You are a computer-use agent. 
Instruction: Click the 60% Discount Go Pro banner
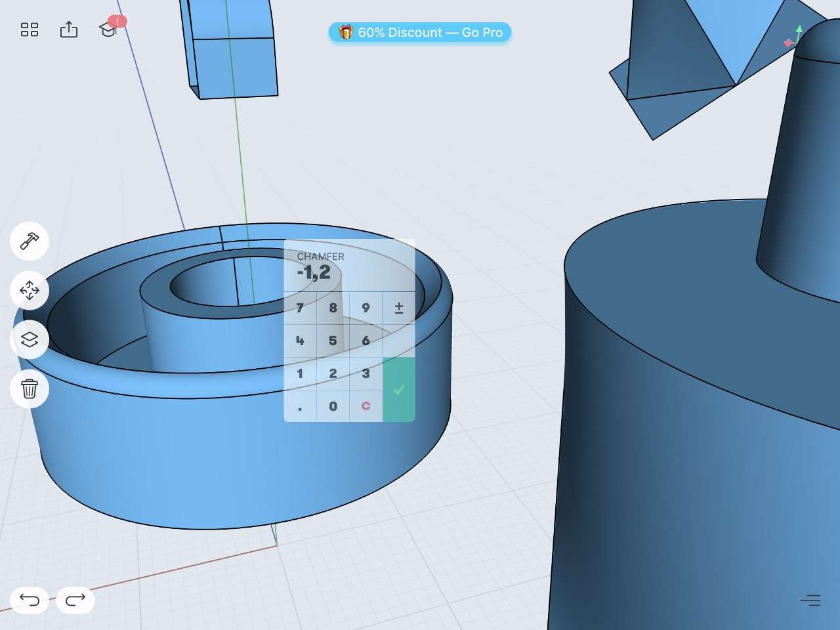[x=420, y=32]
